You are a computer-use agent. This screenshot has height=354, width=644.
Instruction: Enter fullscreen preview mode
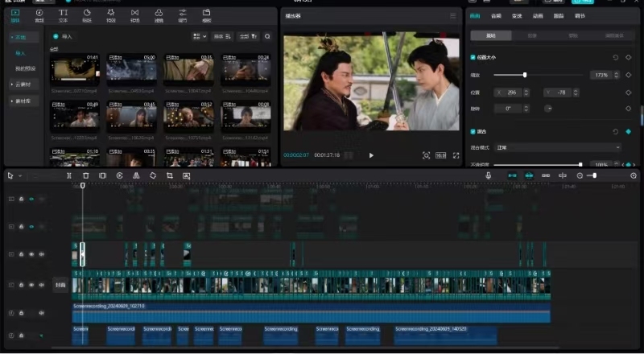456,155
